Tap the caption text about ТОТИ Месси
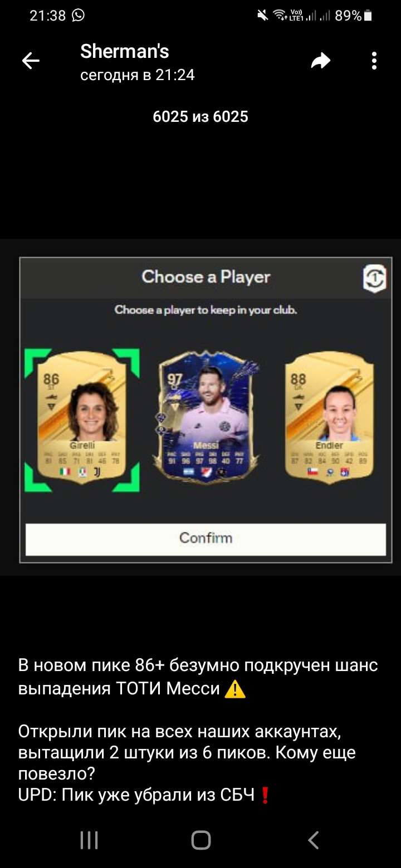 [198, 677]
